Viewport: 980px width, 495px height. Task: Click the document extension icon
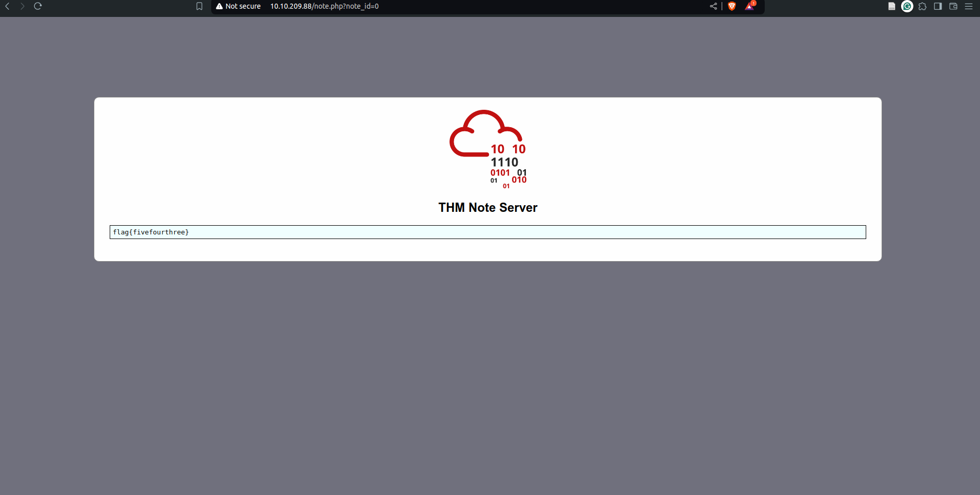tap(892, 6)
